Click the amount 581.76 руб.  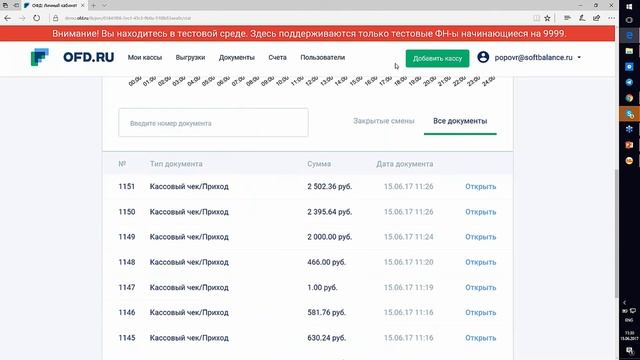[327, 312]
